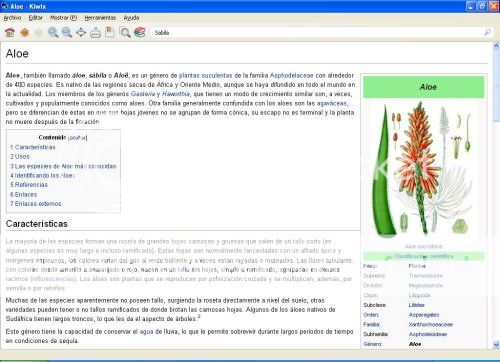Click the Género label link in infobox
Image resolution: width=500 pixels, height=362 pixels.
(373, 344)
